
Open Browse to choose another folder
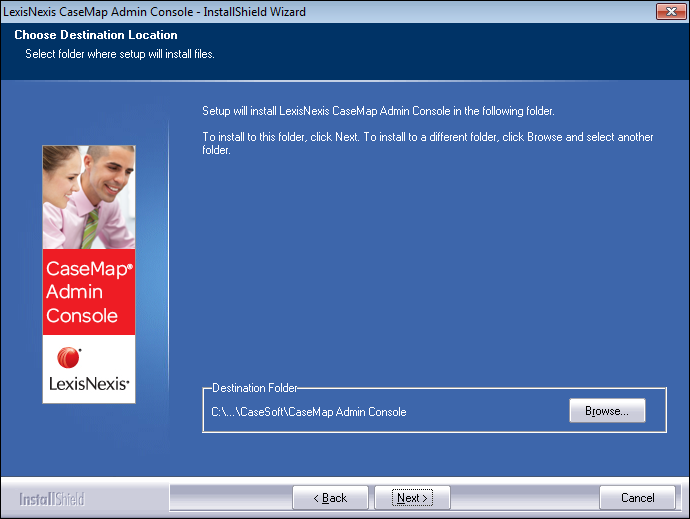[x=607, y=411]
